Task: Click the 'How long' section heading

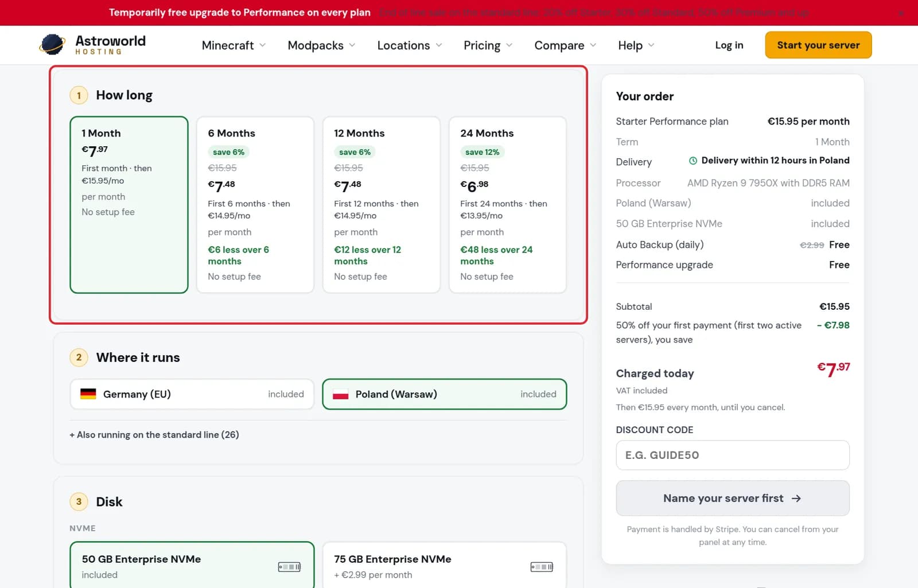Action: [124, 95]
